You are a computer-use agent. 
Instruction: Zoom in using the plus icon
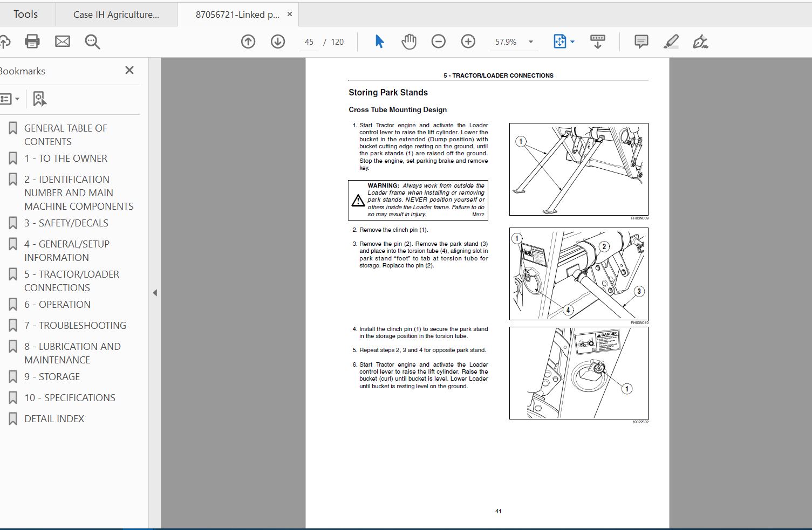pyautogui.click(x=468, y=41)
